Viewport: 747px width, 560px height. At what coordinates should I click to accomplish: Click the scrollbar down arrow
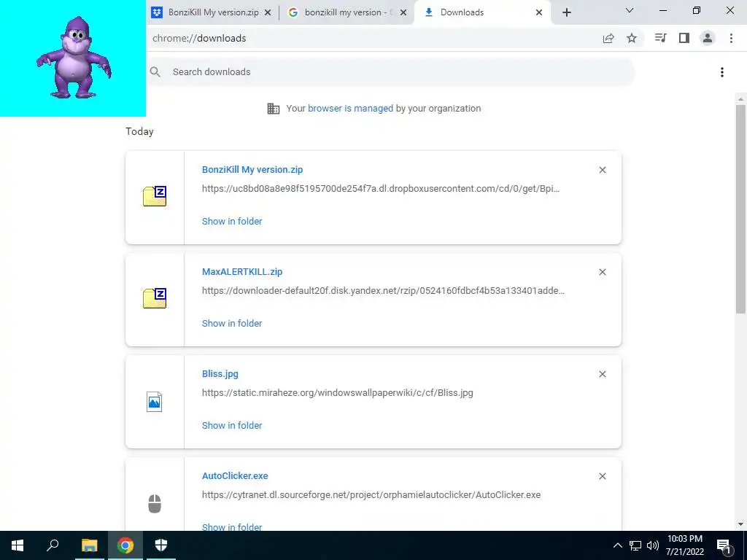[740, 524]
